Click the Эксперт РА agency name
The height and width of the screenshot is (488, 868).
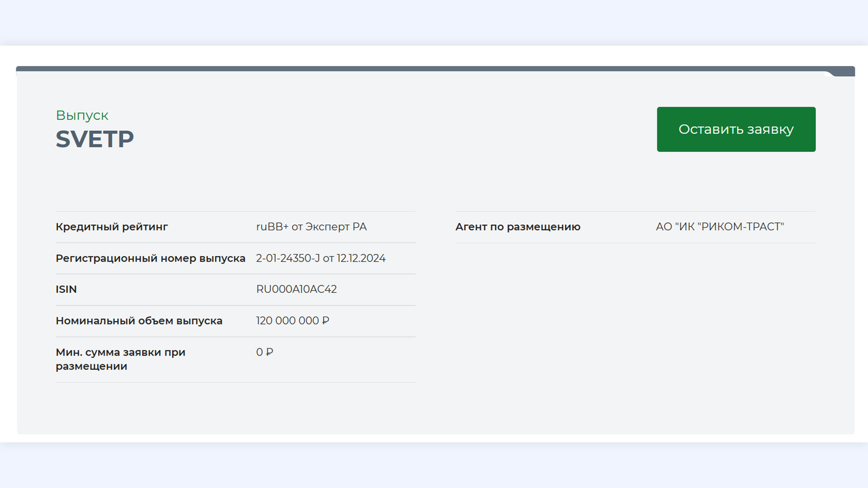tap(336, 227)
